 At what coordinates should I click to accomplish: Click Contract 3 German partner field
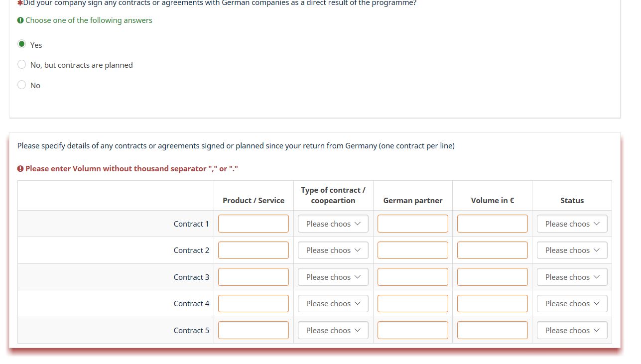412,277
